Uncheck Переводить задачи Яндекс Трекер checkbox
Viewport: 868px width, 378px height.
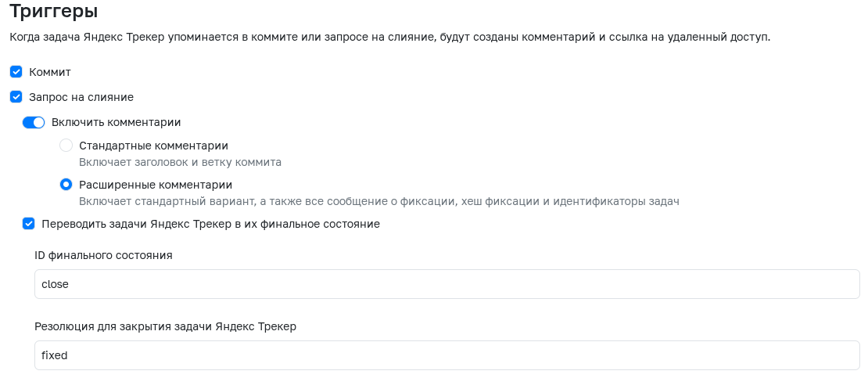(28, 224)
